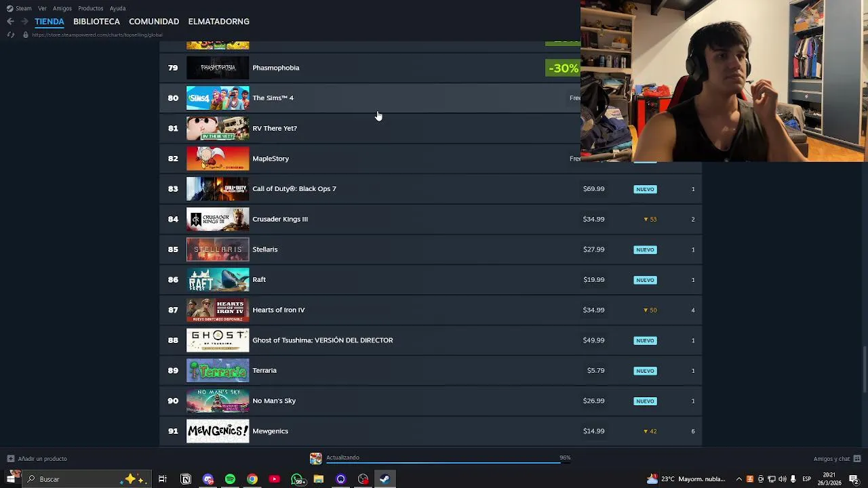This screenshot has height=488, width=868.
Task: Open Windows Start menu
Action: point(12,479)
